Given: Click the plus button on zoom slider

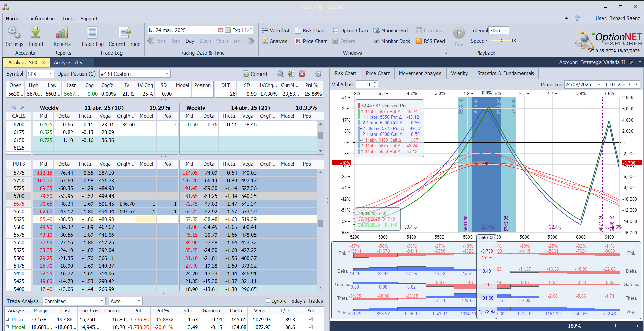Looking at the screenshot, I should [637, 326].
